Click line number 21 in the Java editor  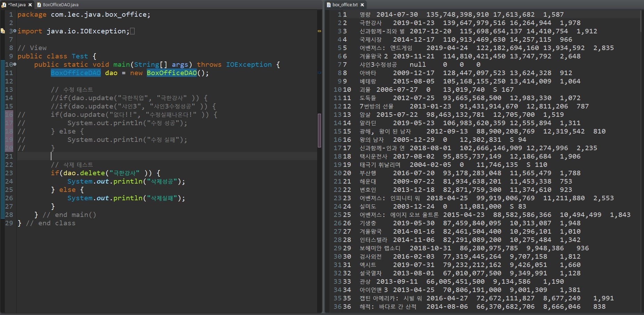(9, 156)
